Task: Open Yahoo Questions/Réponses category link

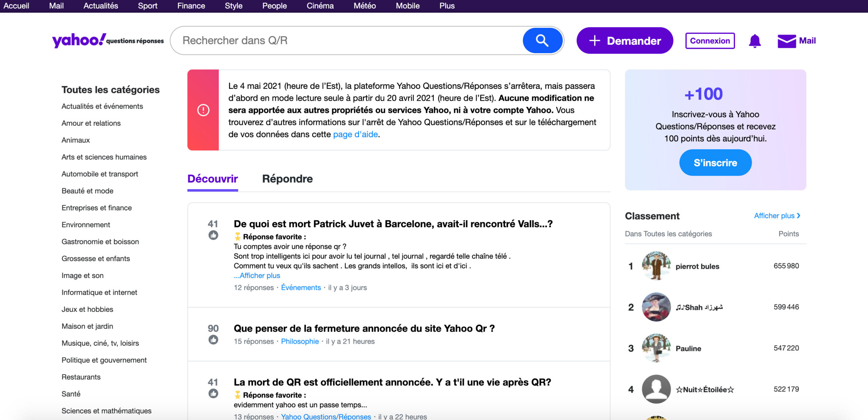Action: 326,416
